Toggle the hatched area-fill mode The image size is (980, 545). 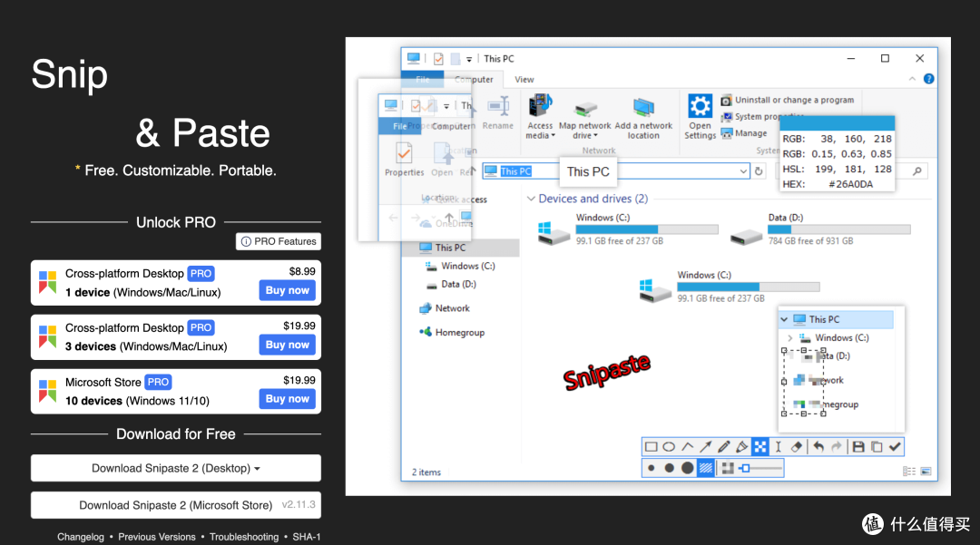706,468
